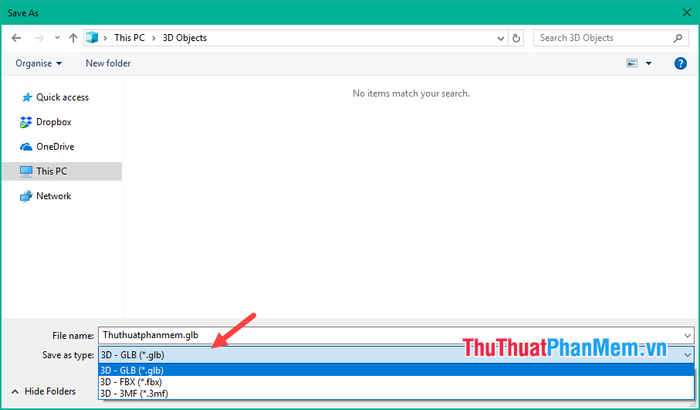Click the Save as type combo box

point(396,355)
